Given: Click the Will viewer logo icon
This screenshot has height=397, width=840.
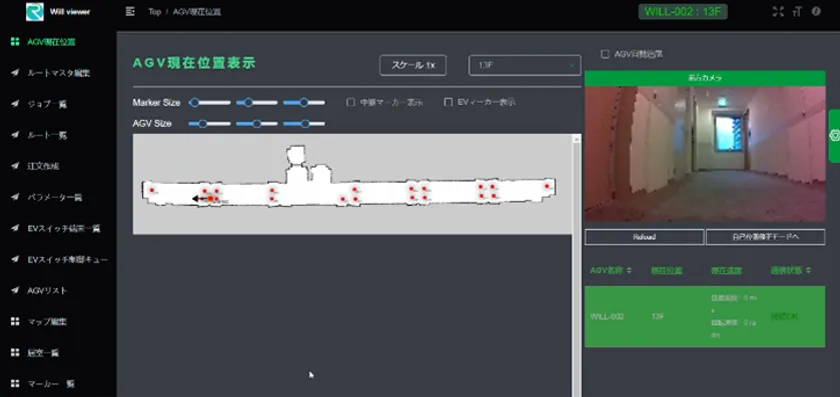Looking at the screenshot, I should click(x=35, y=12).
